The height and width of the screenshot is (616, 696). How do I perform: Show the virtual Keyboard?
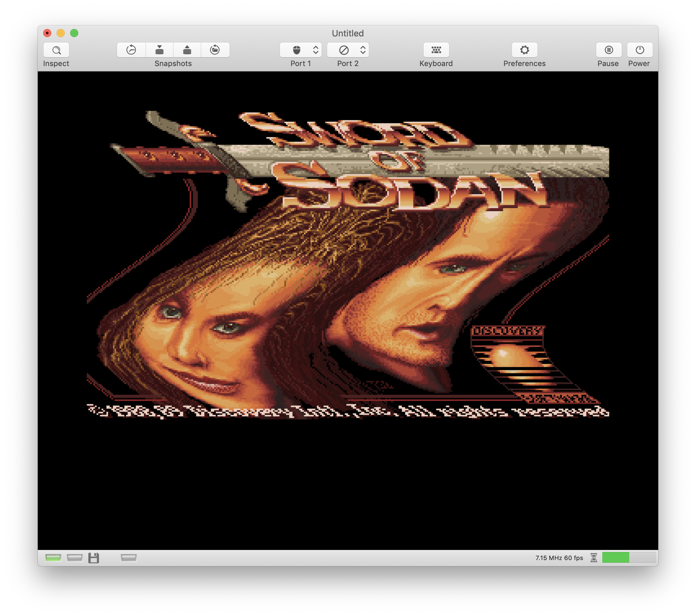436,50
